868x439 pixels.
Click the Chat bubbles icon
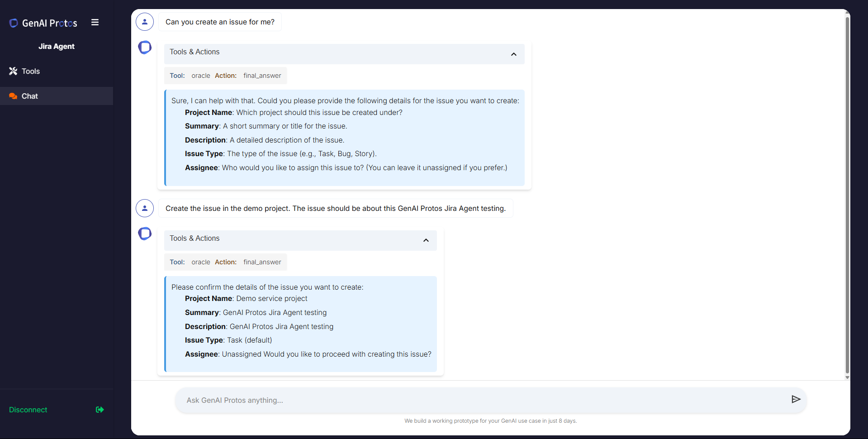tap(13, 96)
